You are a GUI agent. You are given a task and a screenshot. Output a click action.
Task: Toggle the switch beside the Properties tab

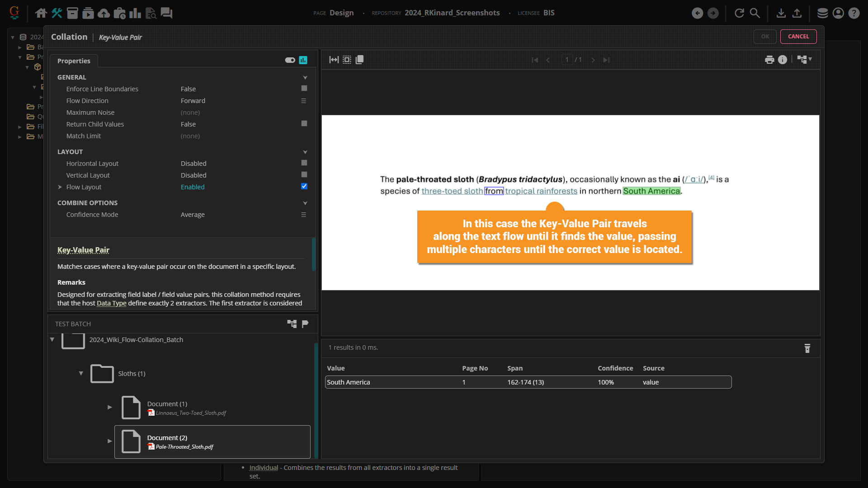pyautogui.click(x=290, y=60)
